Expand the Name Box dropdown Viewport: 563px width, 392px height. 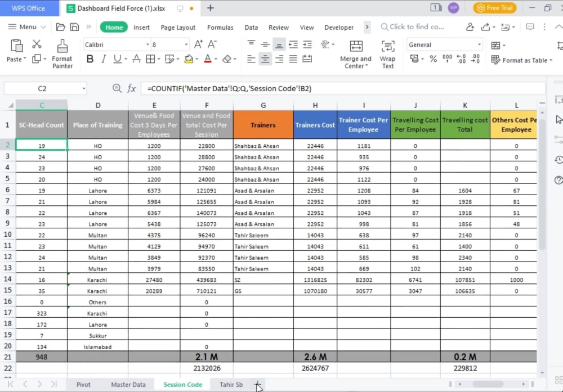point(84,89)
